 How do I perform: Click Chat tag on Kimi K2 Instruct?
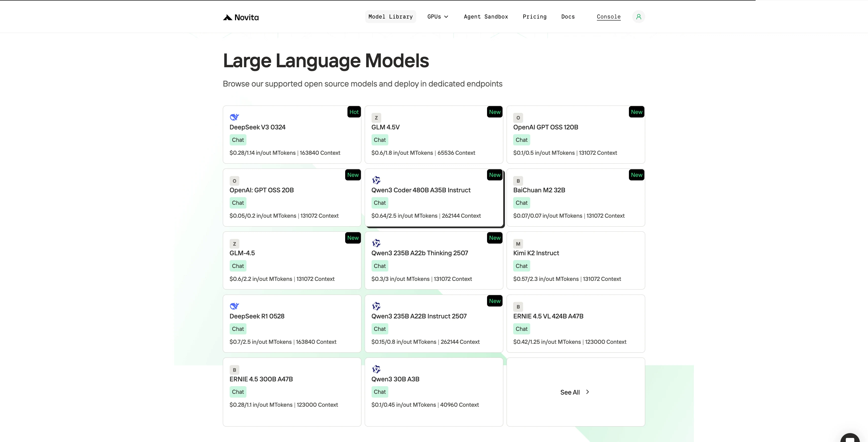click(522, 266)
